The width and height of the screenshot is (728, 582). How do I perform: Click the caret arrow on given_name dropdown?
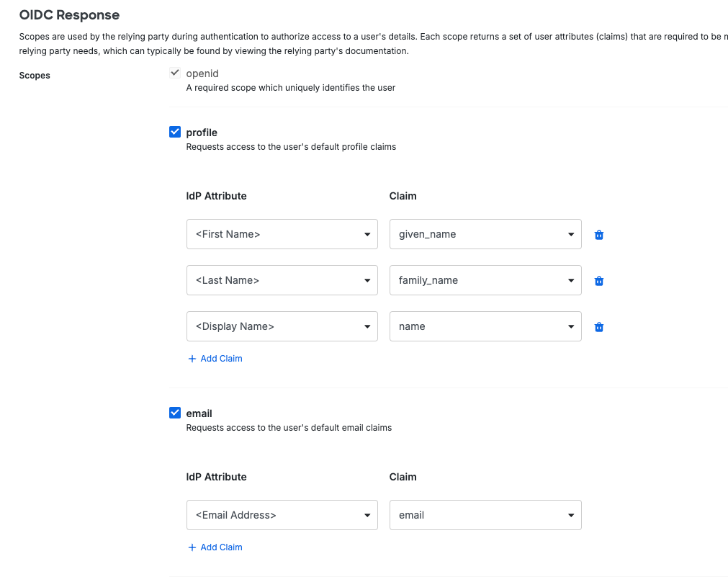[571, 235]
